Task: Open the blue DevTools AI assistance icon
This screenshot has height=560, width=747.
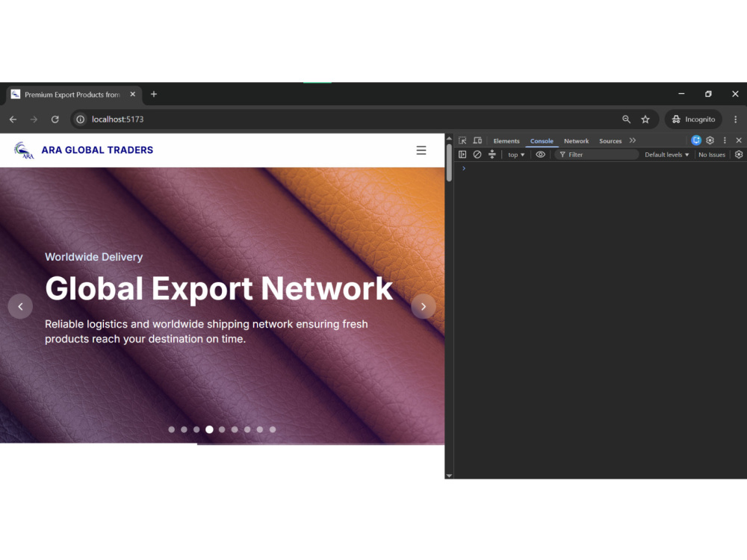Action: [x=696, y=140]
